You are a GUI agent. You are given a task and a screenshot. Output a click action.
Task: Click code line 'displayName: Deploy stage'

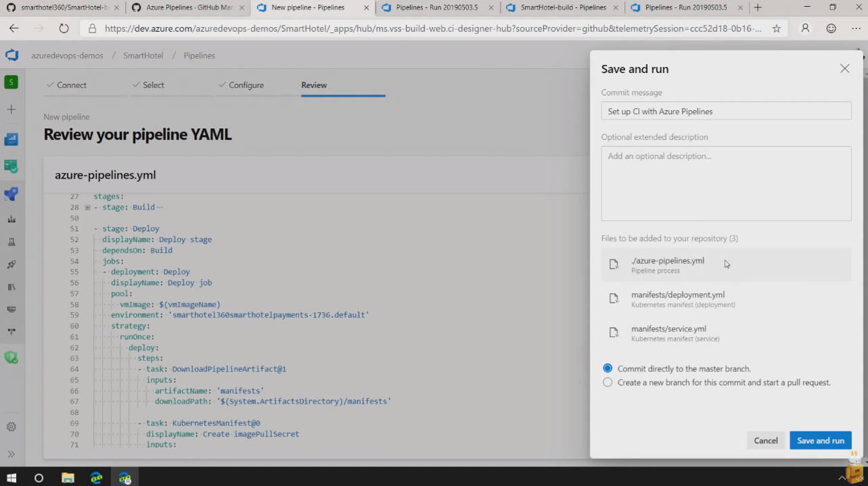(157, 239)
